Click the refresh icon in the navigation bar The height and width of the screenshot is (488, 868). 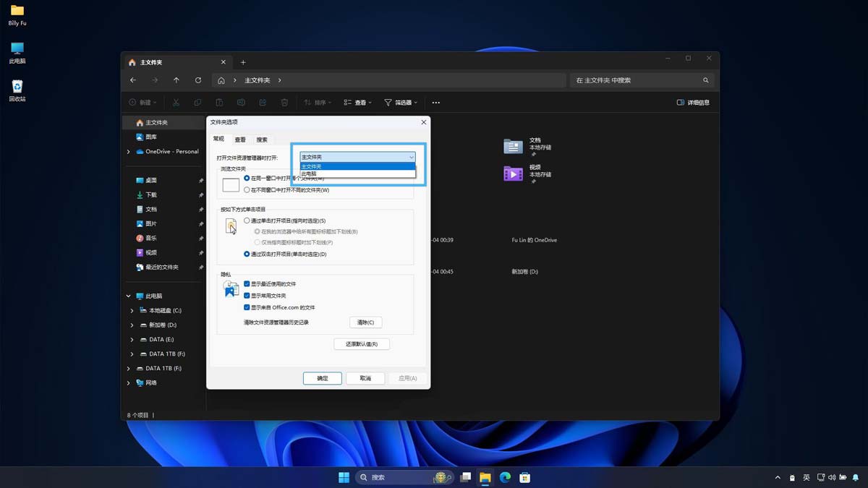[197, 80]
